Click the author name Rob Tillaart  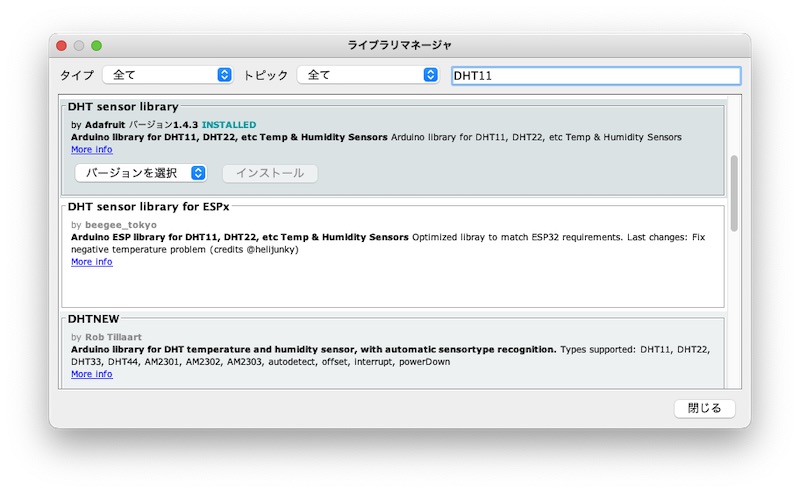pyautogui.click(x=115, y=337)
